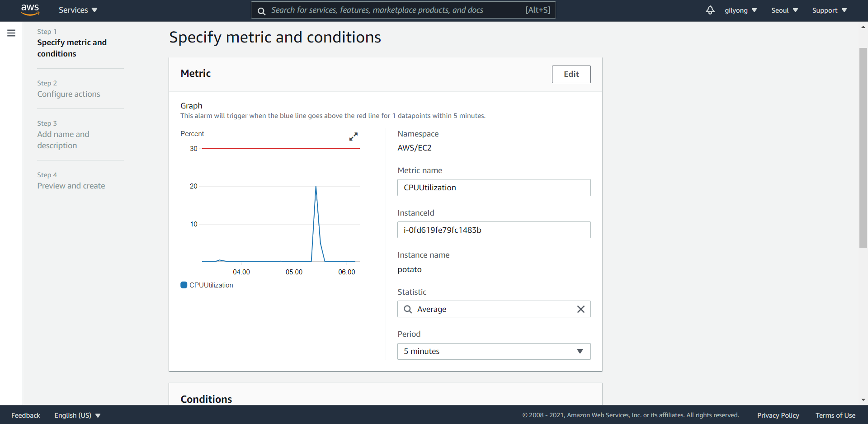Viewport: 868px width, 424px height.
Task: Click the page vertical scrollbar thumb
Action: click(x=863, y=148)
